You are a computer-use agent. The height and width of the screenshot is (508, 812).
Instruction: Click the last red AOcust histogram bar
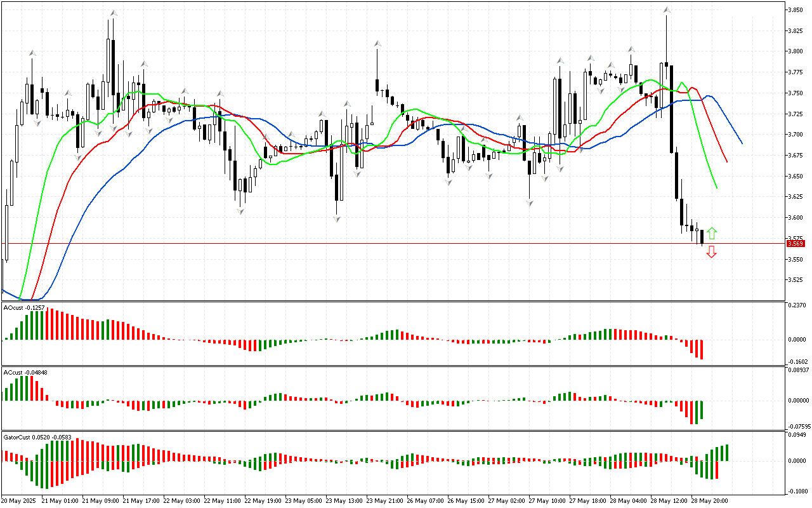tap(702, 349)
